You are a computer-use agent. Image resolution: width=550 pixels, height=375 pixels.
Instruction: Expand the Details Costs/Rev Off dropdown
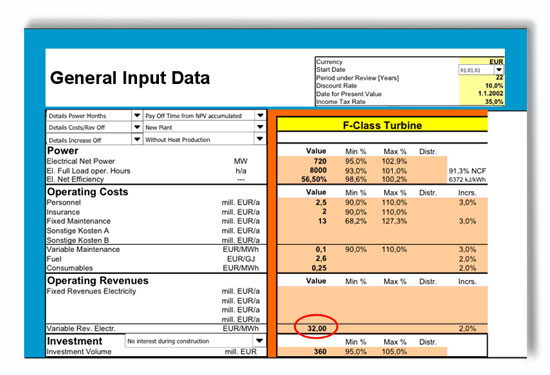click(137, 127)
